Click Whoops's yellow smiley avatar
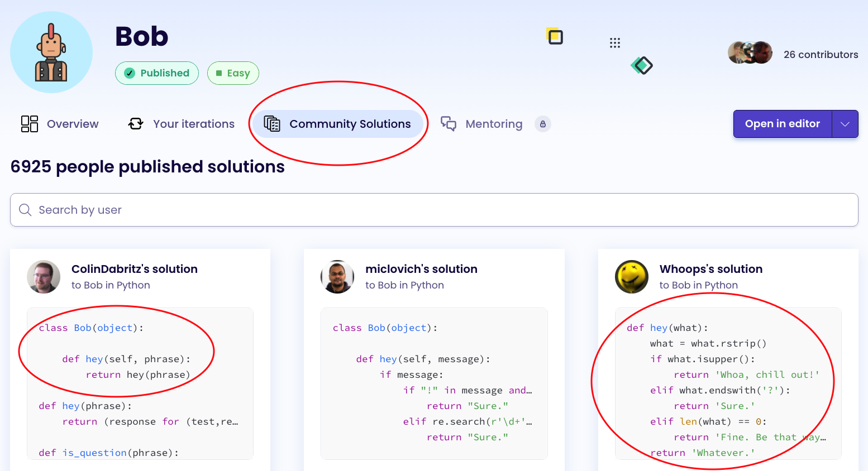Image resolution: width=868 pixels, height=471 pixels. pos(632,277)
